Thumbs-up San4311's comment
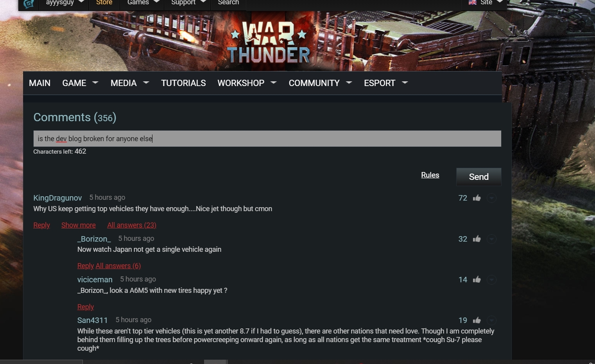595x364 pixels. [477, 320]
